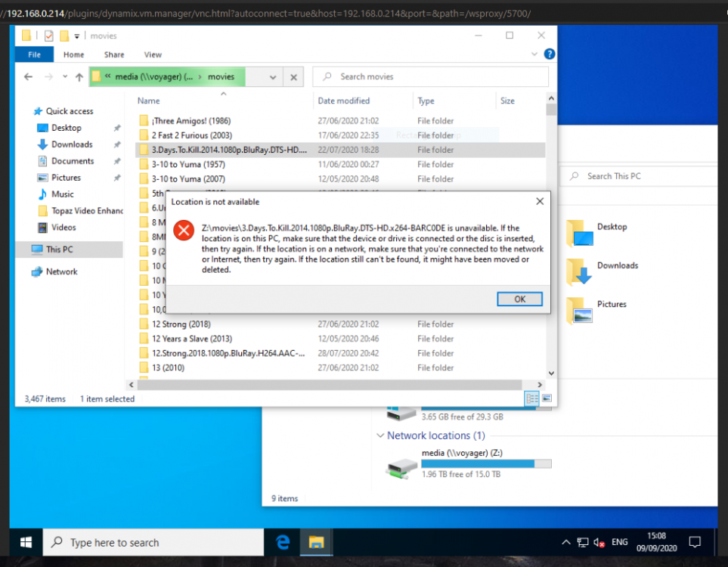728x567 pixels.
Task: Select the 3-10 to Yuma (2007) folder
Action: [188, 178]
